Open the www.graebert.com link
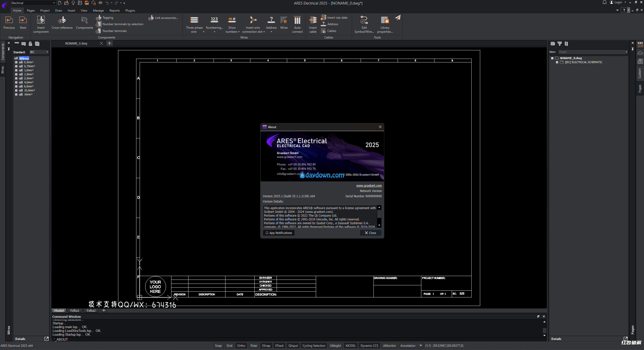 tap(369, 185)
